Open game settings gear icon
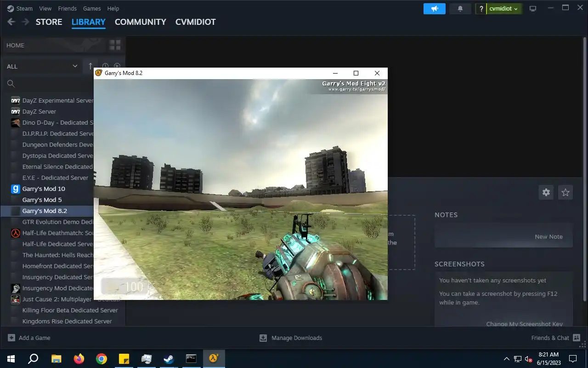588x368 pixels. (x=546, y=192)
